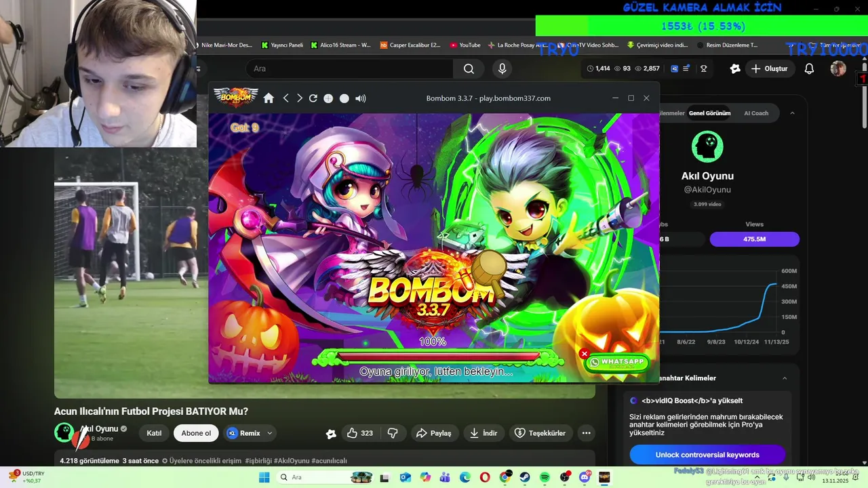
Task: Open the WhatsApp support button
Action: [616, 363]
